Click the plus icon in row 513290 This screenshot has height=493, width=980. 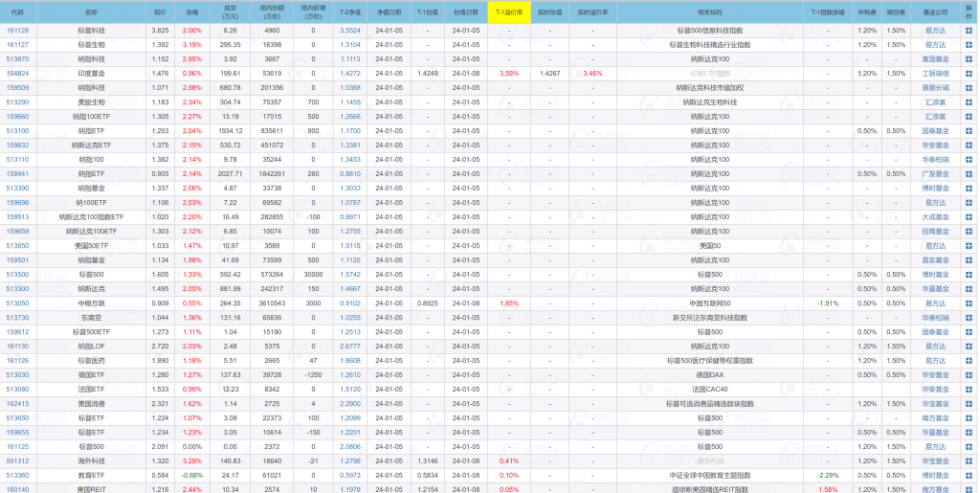(969, 102)
